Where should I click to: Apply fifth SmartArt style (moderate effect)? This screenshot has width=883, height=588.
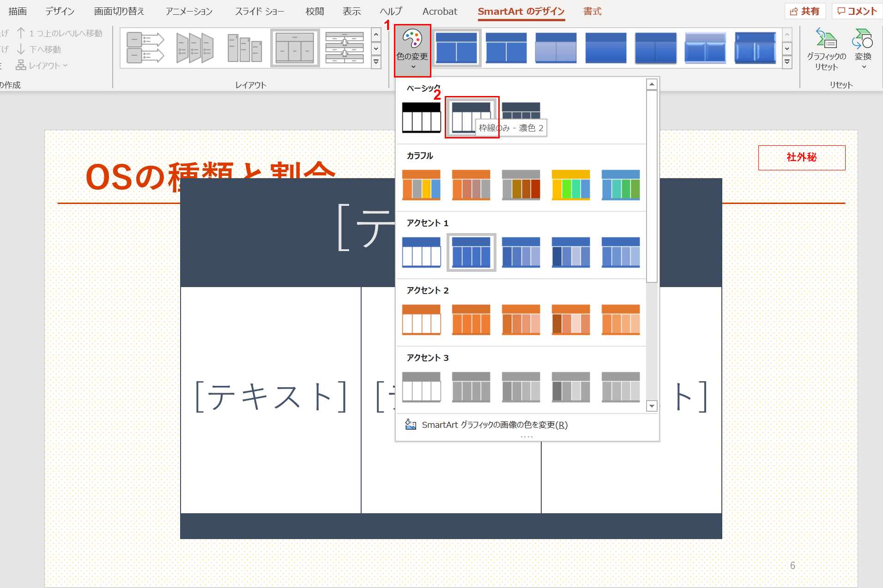pos(656,48)
